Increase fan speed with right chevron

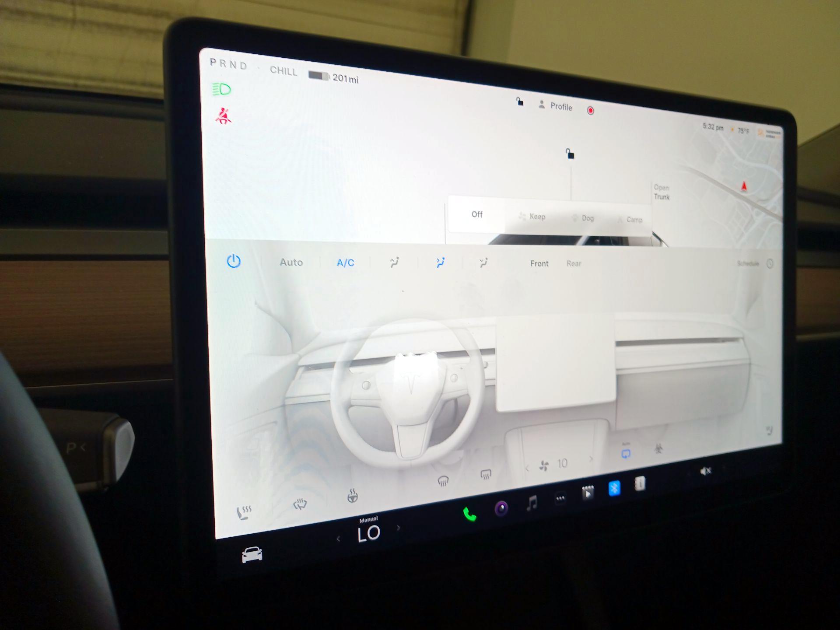click(591, 460)
